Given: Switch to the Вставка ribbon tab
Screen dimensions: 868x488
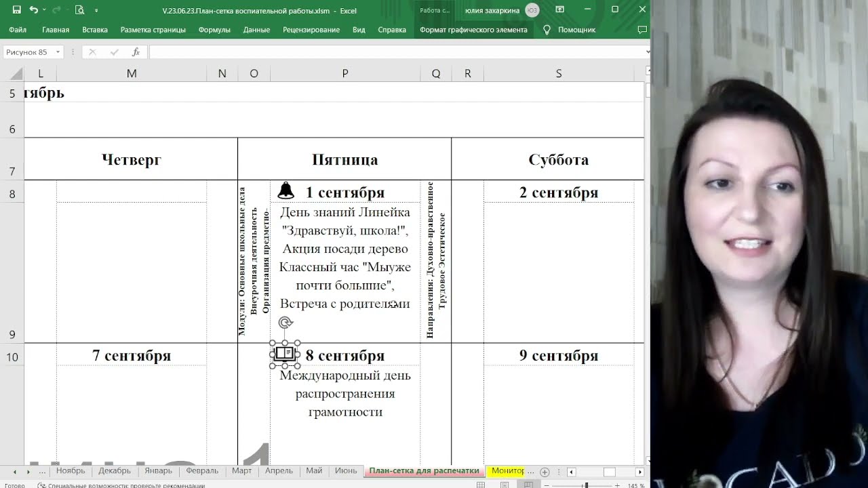Looking at the screenshot, I should 95,30.
